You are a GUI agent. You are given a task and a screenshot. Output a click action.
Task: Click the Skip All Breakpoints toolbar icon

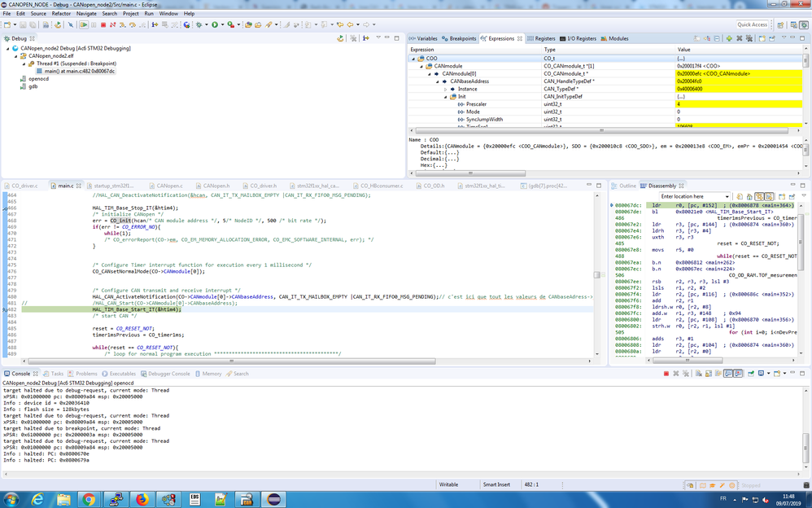coord(71,25)
